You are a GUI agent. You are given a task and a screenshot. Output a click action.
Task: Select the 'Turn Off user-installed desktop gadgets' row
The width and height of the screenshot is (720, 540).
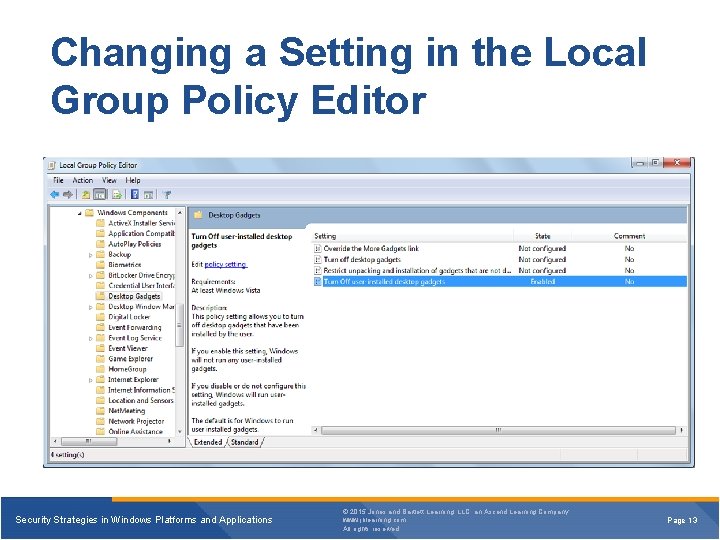500,281
